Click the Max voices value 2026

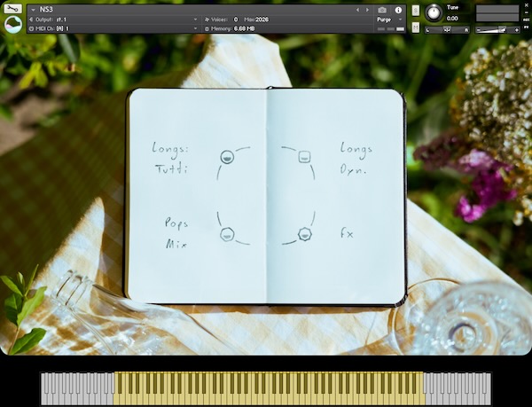click(262, 20)
